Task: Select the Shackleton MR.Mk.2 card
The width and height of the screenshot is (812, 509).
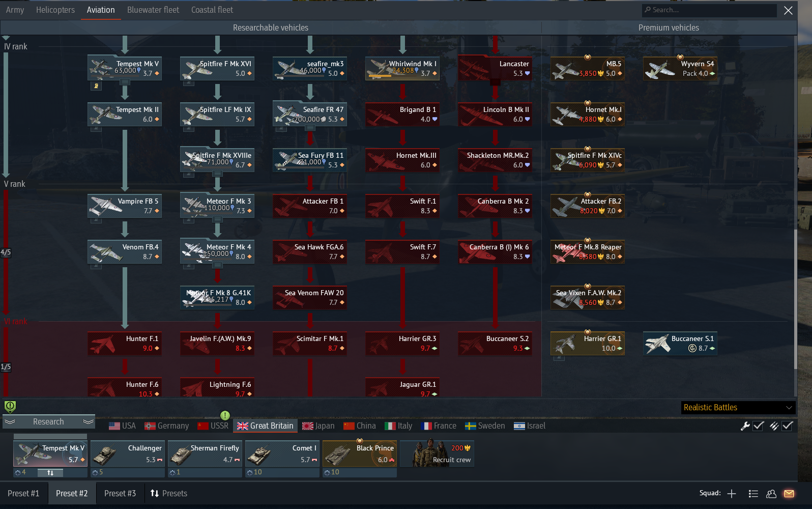Action: coord(495,160)
